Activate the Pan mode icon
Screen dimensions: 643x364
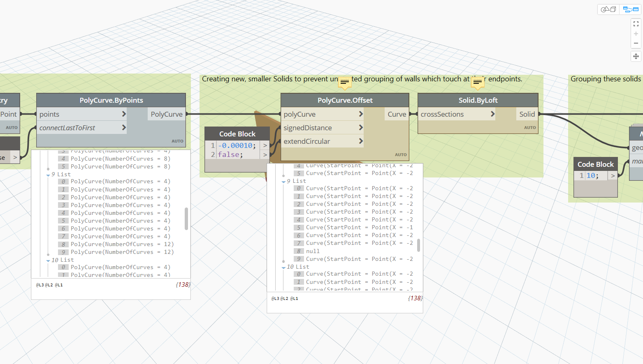tap(636, 56)
